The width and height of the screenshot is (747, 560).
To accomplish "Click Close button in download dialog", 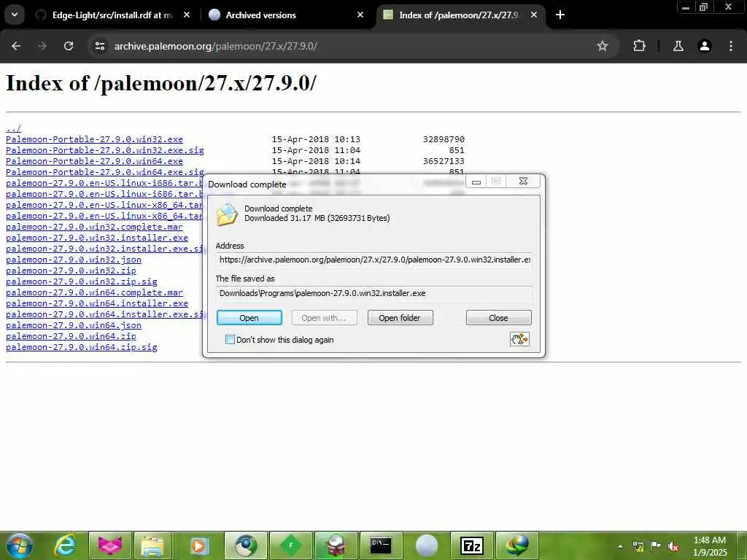I will [x=498, y=318].
